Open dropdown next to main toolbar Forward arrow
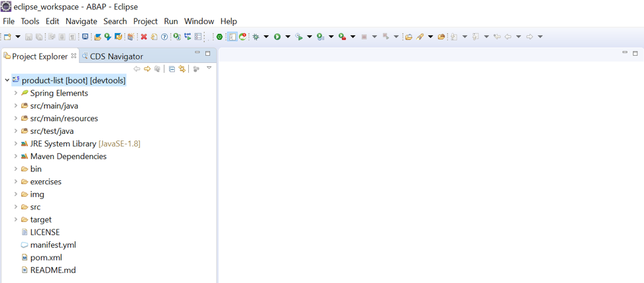 click(540, 36)
